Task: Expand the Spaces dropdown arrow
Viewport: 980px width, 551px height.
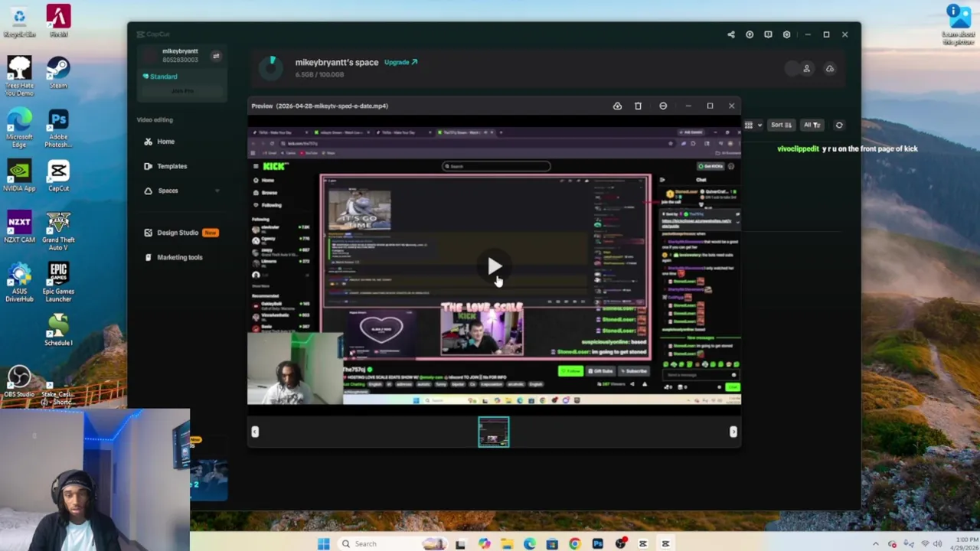Action: [217, 191]
